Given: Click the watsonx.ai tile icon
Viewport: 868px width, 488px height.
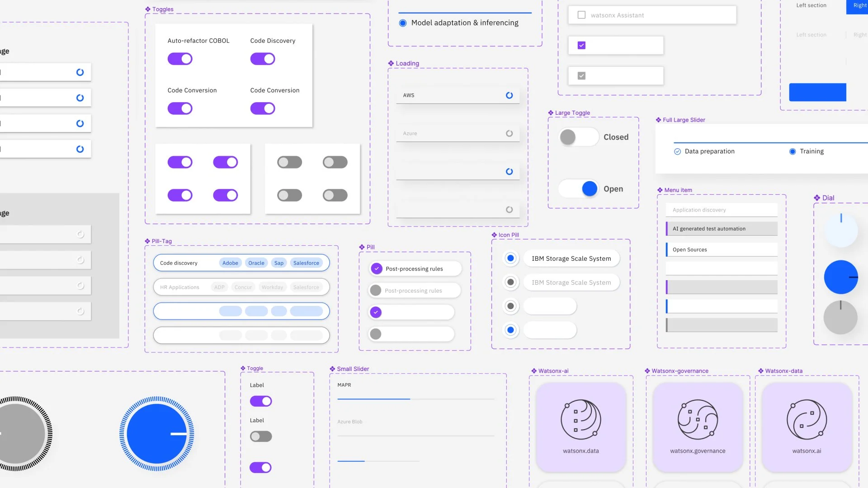Looking at the screenshot, I should pyautogui.click(x=807, y=419).
